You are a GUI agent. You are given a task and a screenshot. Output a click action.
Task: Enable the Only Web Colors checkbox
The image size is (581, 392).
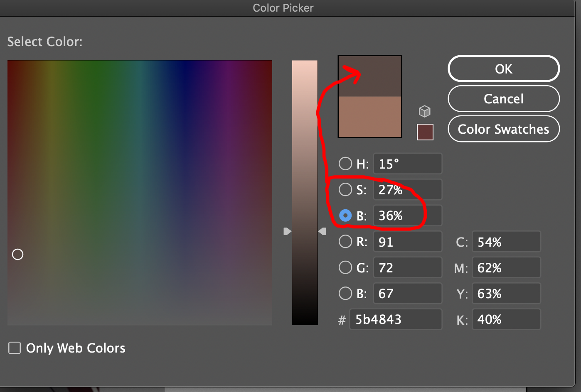14,348
